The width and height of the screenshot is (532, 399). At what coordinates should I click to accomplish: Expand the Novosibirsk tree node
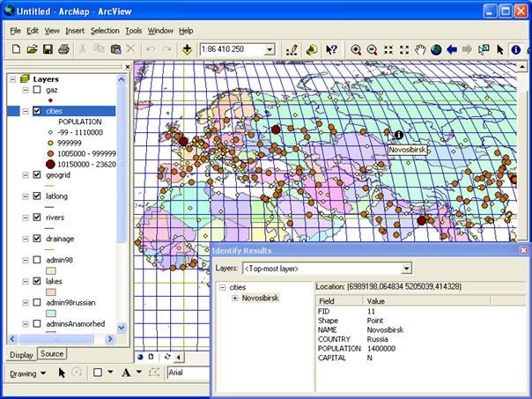[x=234, y=298]
